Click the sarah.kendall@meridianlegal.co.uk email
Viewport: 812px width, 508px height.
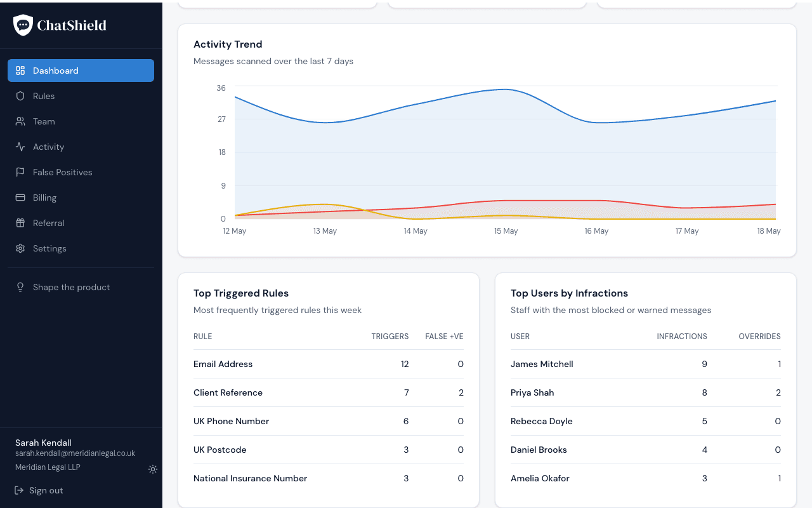tap(75, 453)
